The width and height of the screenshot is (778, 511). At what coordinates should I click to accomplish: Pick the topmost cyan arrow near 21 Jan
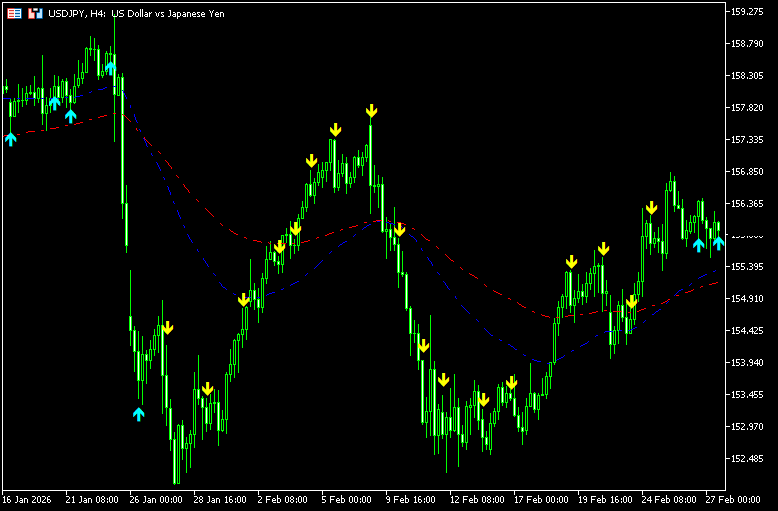pos(111,68)
